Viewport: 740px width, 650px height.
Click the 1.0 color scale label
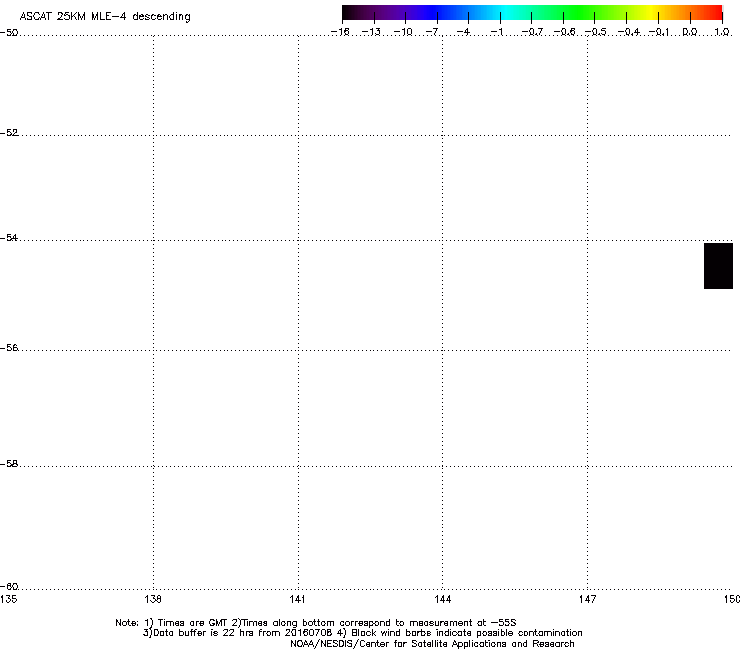tap(722, 32)
